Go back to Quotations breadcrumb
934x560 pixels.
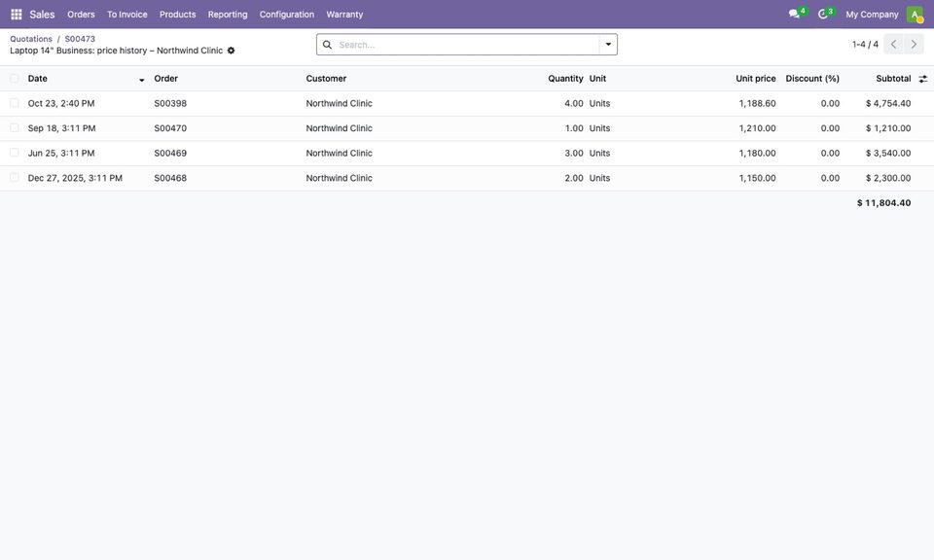pyautogui.click(x=31, y=39)
